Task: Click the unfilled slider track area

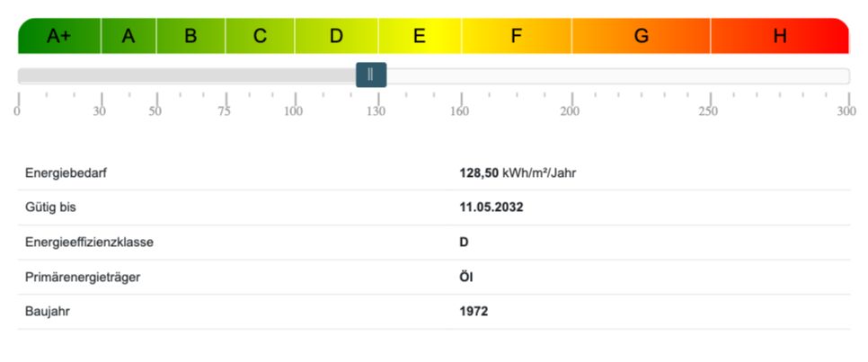Action: point(618,76)
